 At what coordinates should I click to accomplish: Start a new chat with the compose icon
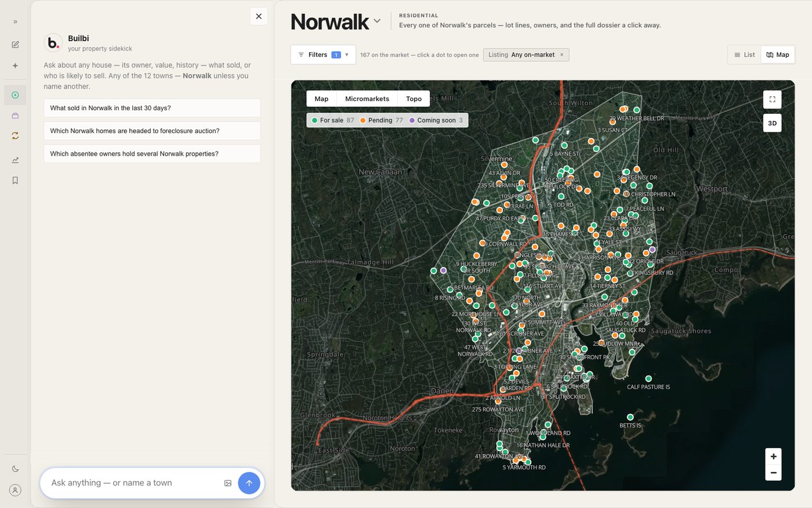[x=15, y=45]
